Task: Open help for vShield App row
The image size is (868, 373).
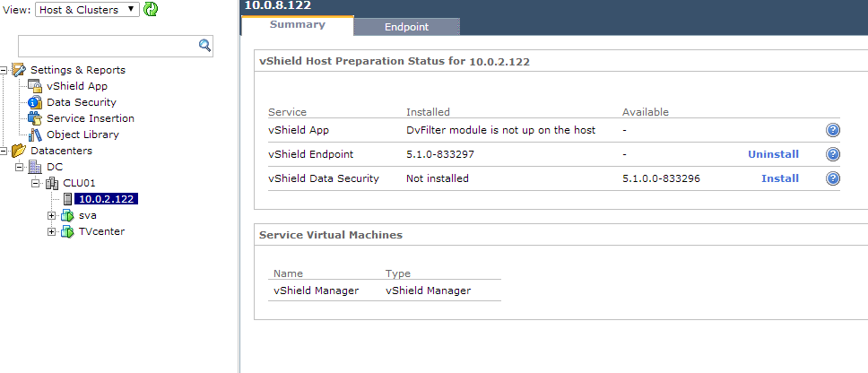Action: (x=833, y=130)
